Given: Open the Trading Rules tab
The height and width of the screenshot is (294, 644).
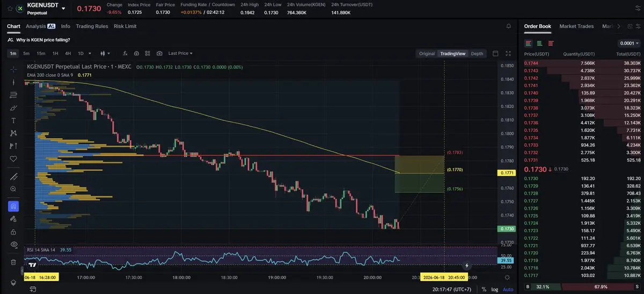Looking at the screenshot, I should coord(92,26).
